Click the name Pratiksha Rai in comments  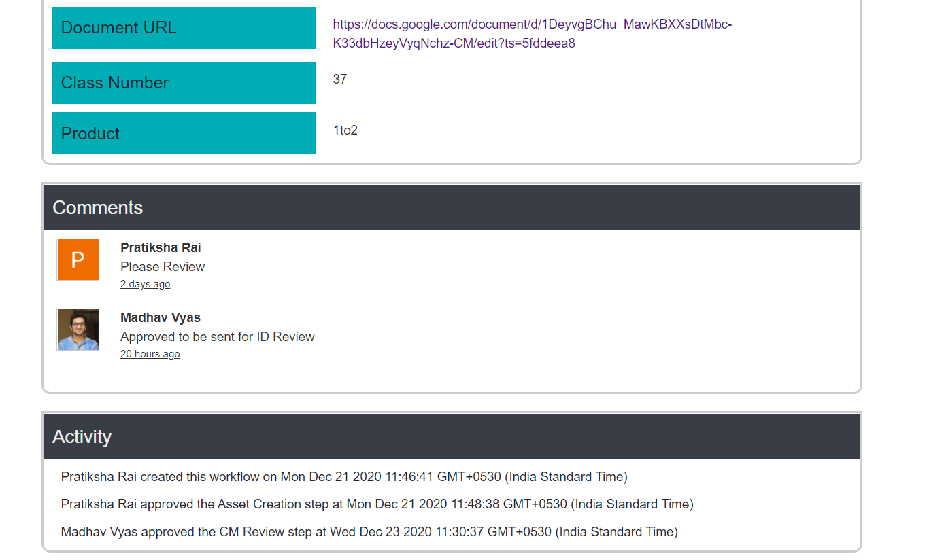[161, 247]
